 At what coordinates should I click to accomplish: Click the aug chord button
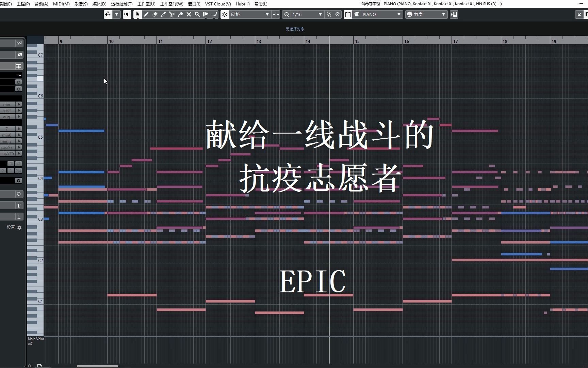(x=7, y=117)
